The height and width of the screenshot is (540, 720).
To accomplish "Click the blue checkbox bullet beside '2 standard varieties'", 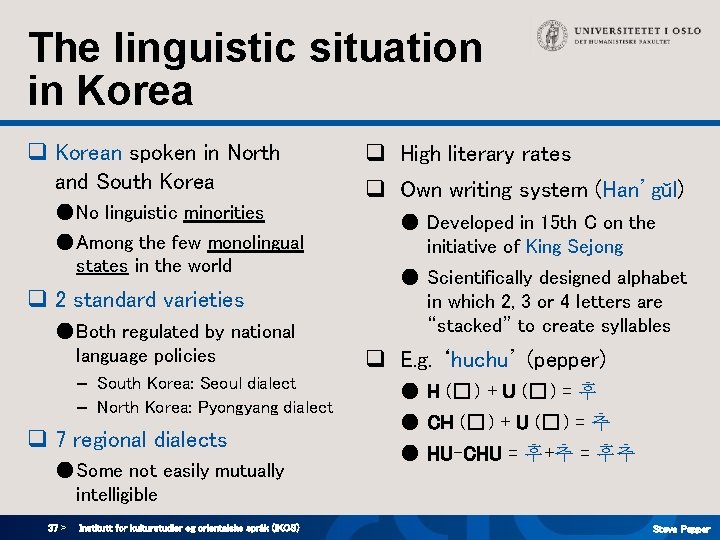I will pyautogui.click(x=37, y=298).
